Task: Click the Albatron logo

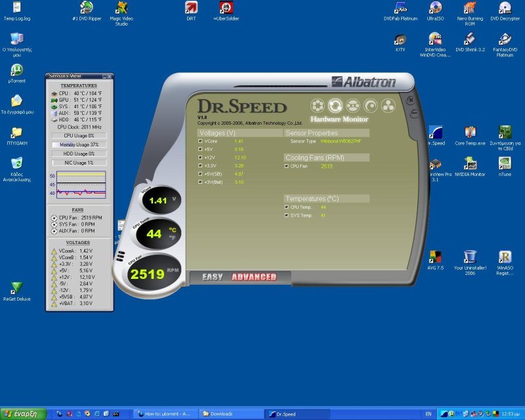Action: [364, 82]
